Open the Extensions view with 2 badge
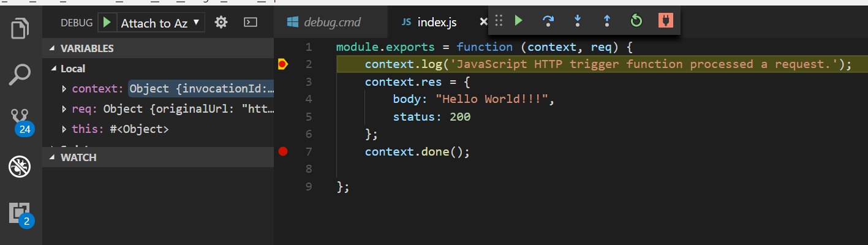 [21, 214]
